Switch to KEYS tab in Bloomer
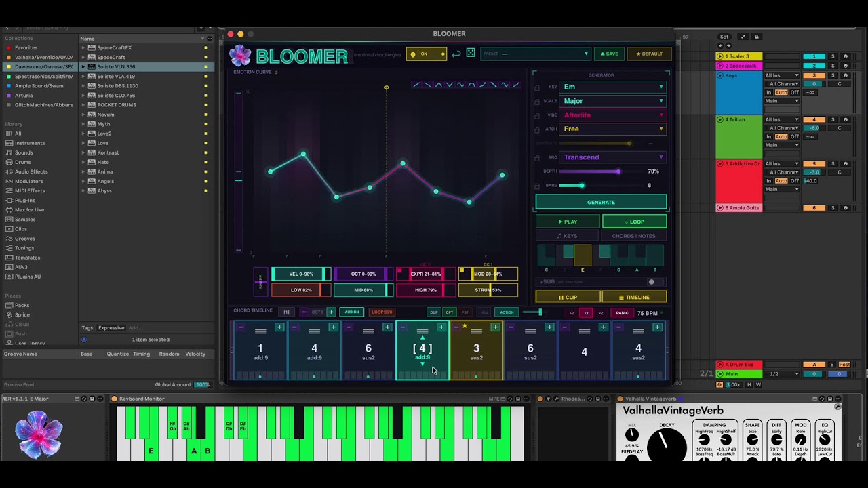 point(567,236)
